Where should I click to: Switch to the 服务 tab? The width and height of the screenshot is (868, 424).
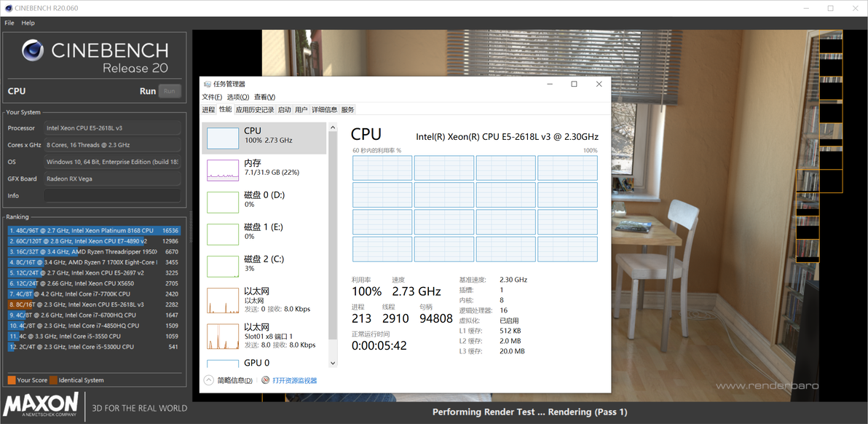(347, 109)
